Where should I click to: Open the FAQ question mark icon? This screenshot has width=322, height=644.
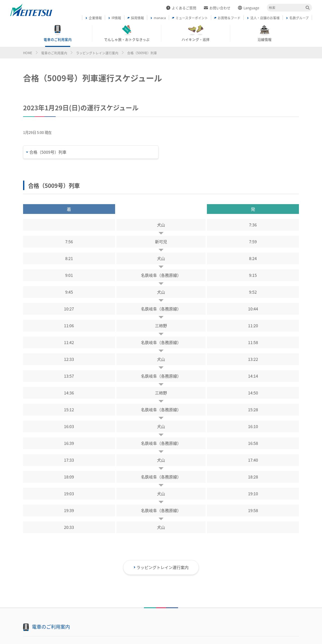pyautogui.click(x=168, y=8)
